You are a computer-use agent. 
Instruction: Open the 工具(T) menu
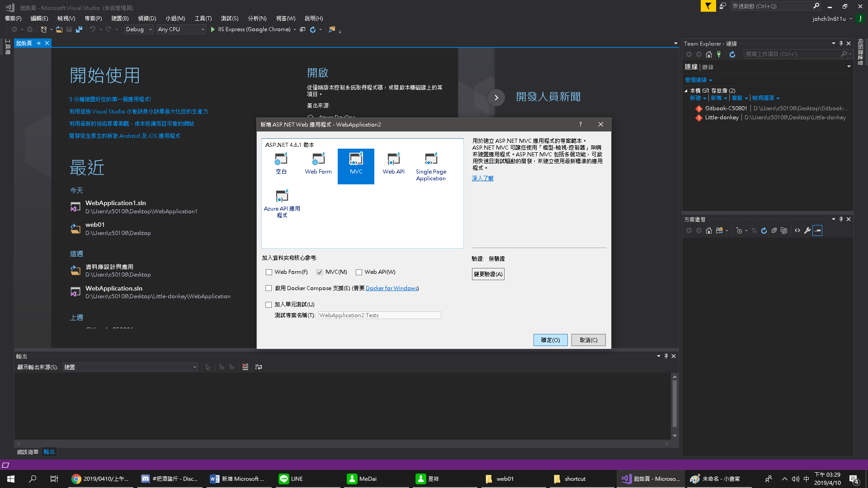click(203, 19)
